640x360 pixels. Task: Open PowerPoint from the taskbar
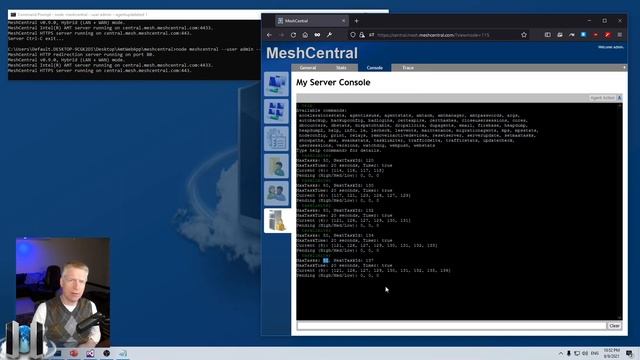[73, 353]
